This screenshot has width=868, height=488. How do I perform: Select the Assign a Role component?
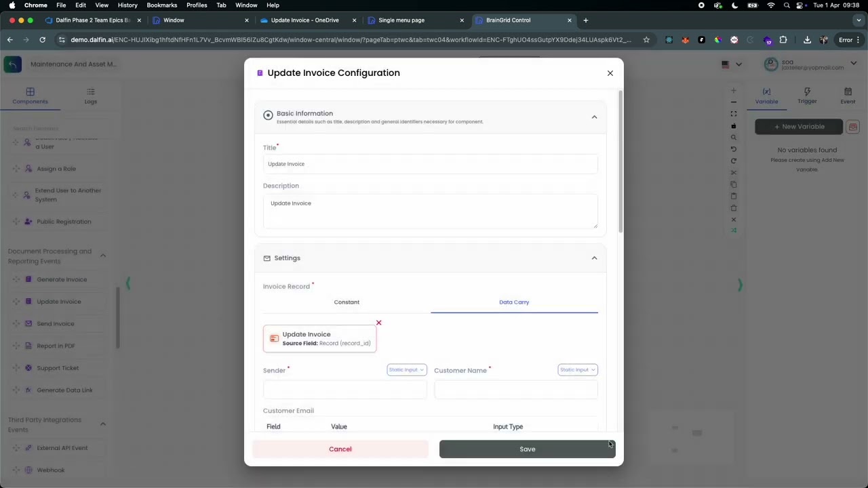pyautogui.click(x=56, y=169)
